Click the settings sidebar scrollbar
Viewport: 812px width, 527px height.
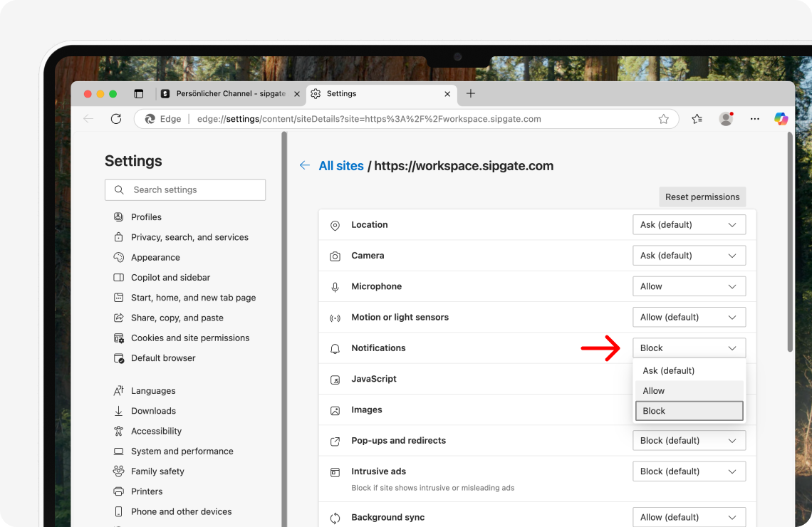(x=283, y=329)
